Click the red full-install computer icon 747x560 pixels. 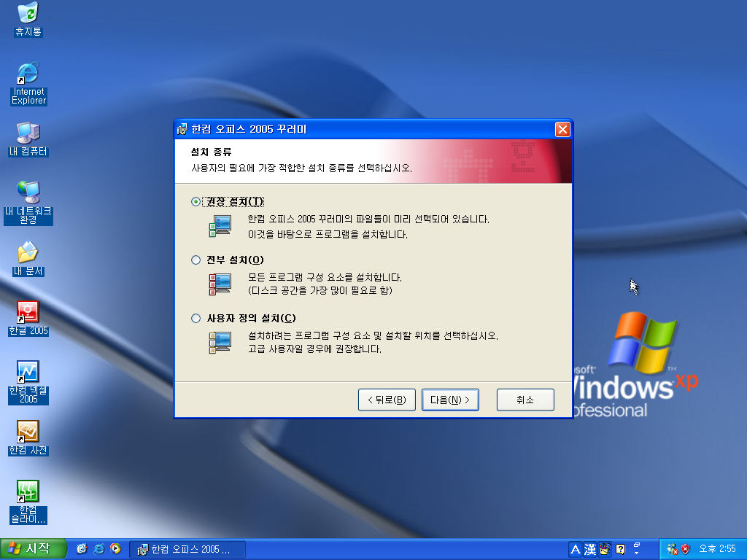(220, 284)
